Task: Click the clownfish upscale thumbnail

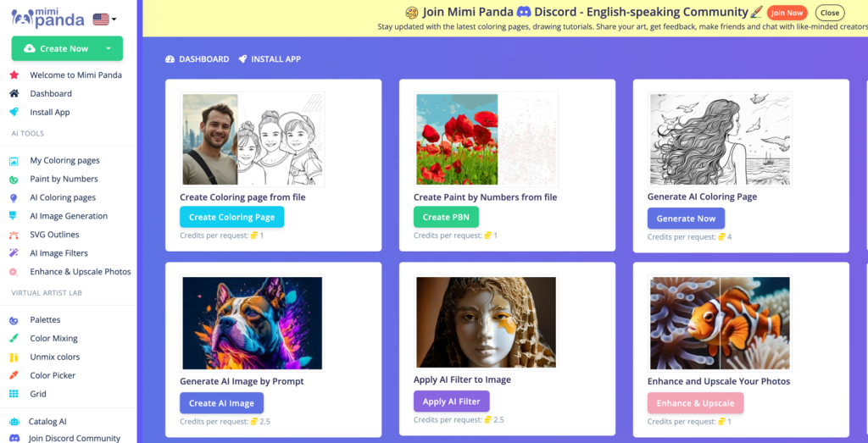Action: pyautogui.click(x=721, y=324)
